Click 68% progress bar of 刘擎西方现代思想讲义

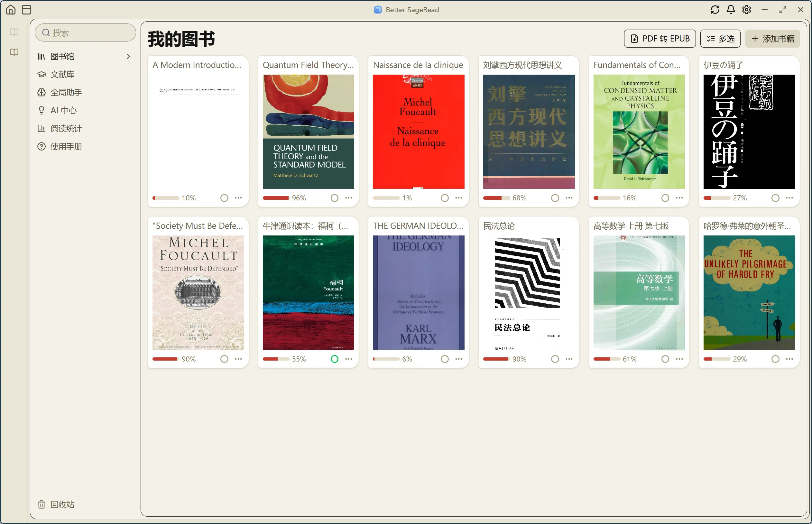496,198
